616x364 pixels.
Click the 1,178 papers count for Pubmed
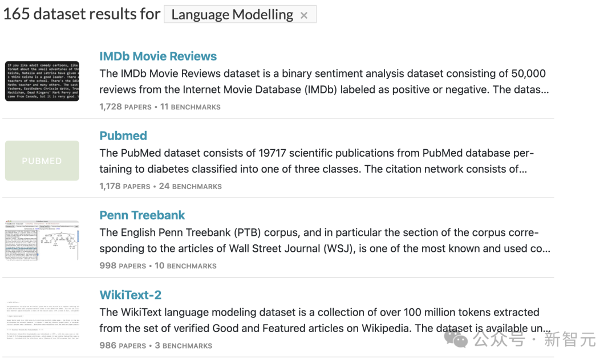pyautogui.click(x=124, y=186)
